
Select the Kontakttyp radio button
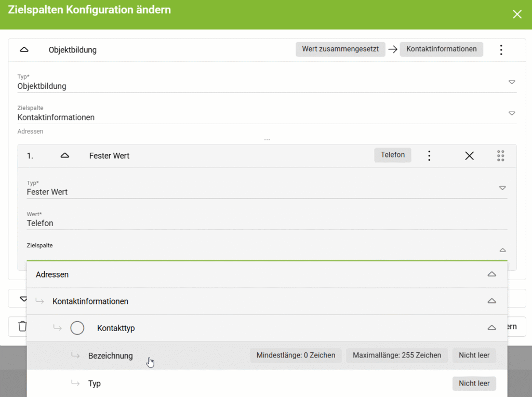tap(77, 328)
